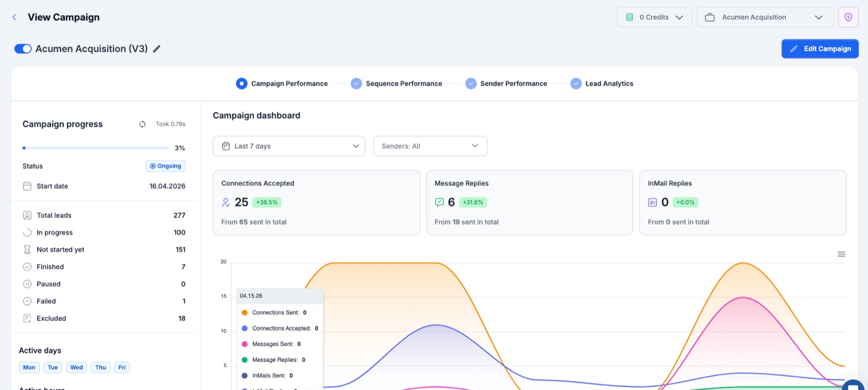Click the Not started yet hourglass icon
The height and width of the screenshot is (390, 868).
[27, 250]
